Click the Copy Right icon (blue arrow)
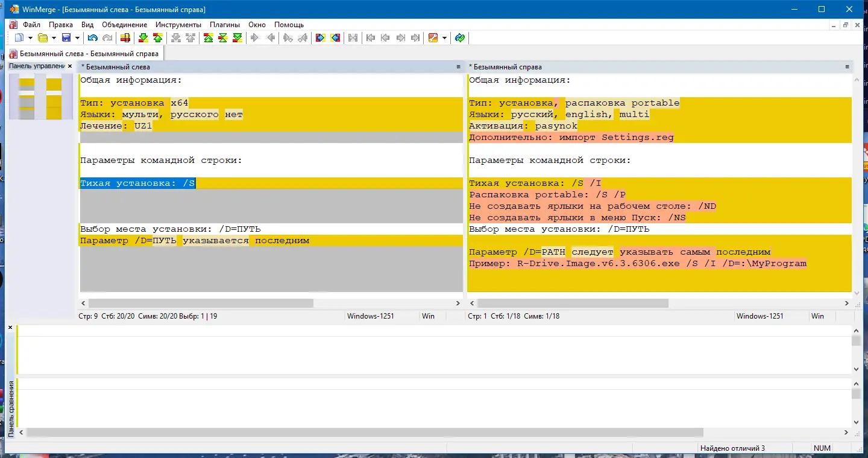Screen dimensions: 868x458 click(320, 38)
